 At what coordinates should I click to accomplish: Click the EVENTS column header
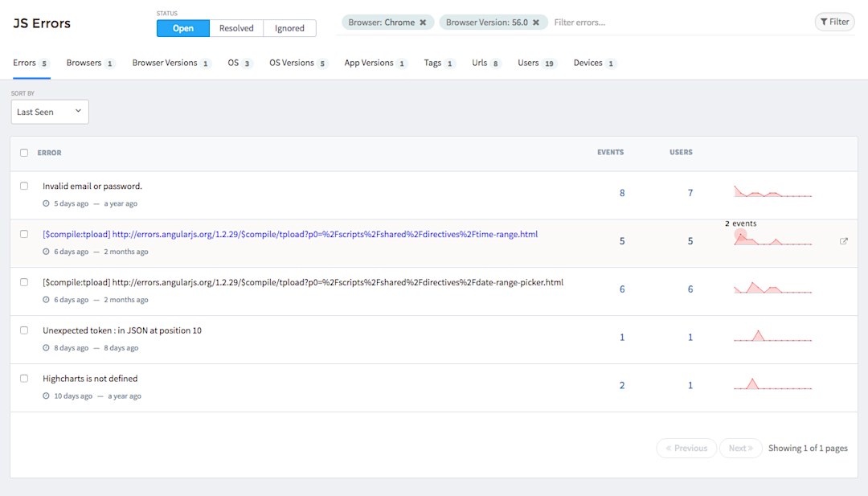611,152
